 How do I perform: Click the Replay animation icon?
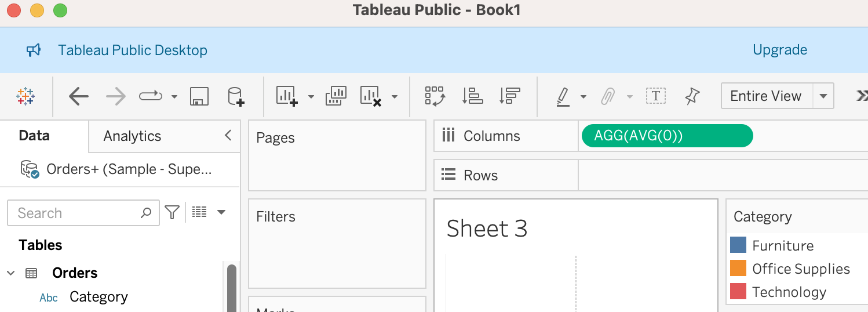[151, 96]
